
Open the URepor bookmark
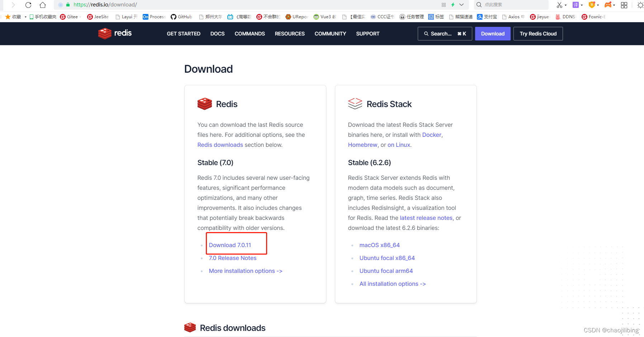click(x=297, y=17)
